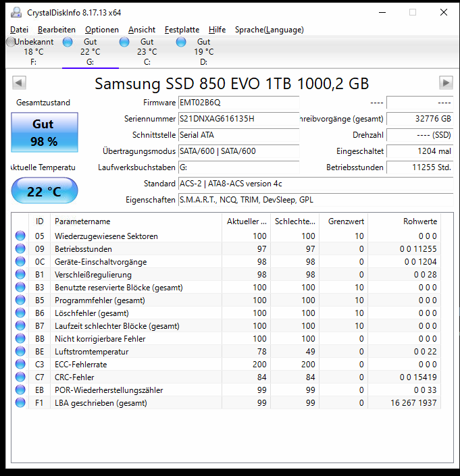Click the status icon of ECC-Fehlerrate row
Screen dimensions: 460x476
coord(20,364)
